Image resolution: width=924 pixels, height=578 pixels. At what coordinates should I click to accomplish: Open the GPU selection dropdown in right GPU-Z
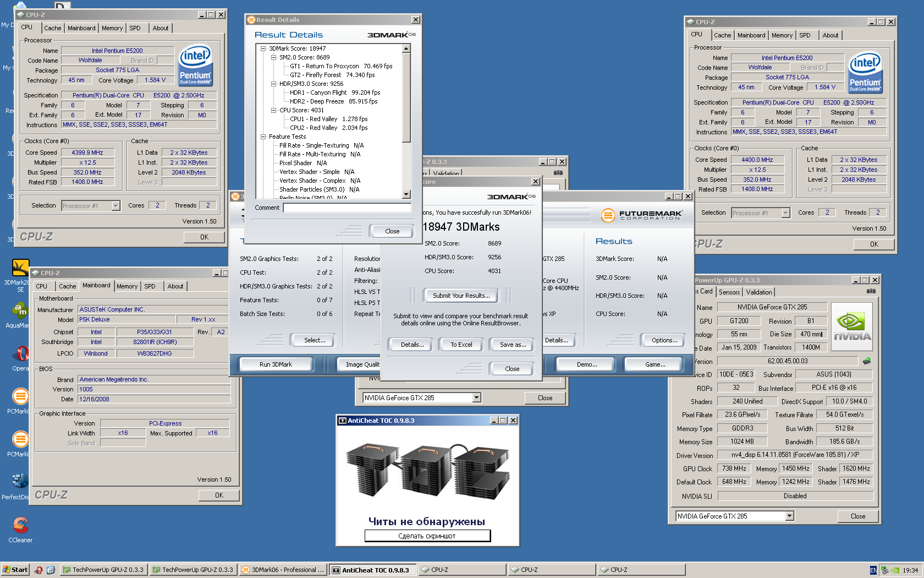pos(790,516)
